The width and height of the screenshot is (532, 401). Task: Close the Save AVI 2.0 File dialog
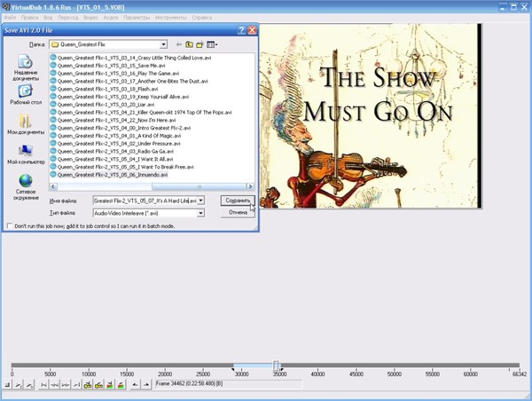(252, 30)
